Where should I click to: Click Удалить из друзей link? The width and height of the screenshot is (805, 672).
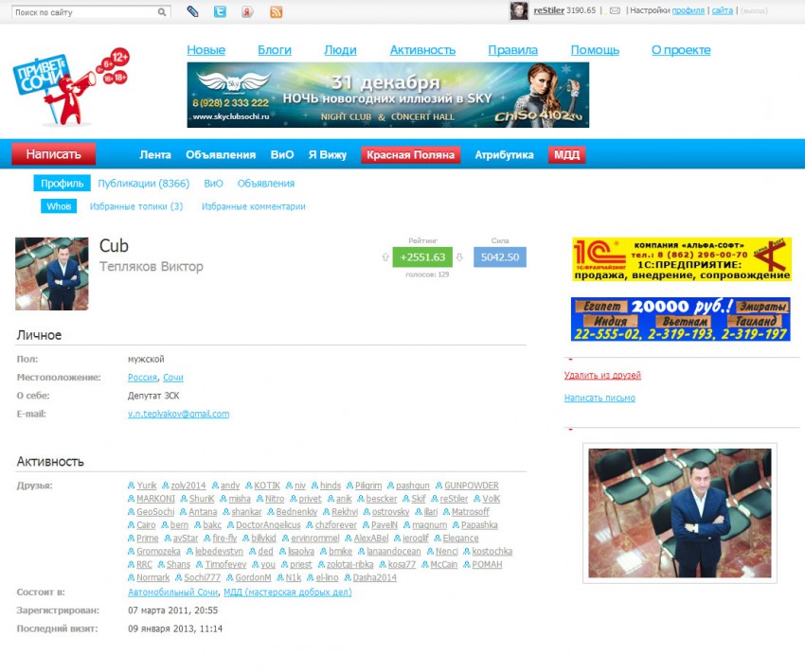[x=602, y=376]
